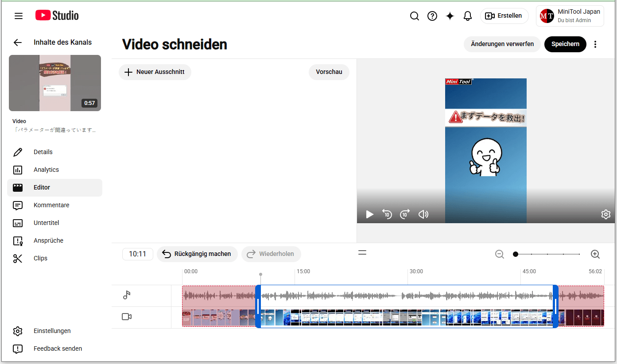Open the three-dot more options menu
This screenshot has height=364, width=617.
[x=595, y=44]
